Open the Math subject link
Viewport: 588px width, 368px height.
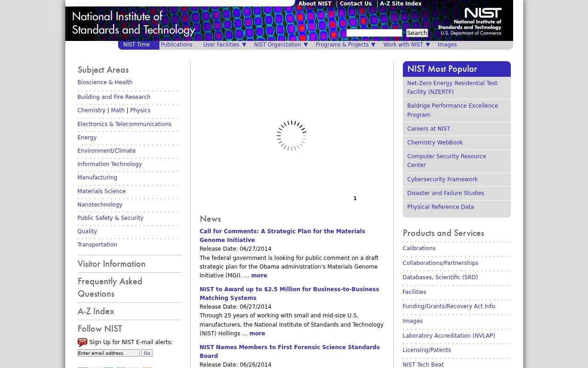tap(118, 110)
